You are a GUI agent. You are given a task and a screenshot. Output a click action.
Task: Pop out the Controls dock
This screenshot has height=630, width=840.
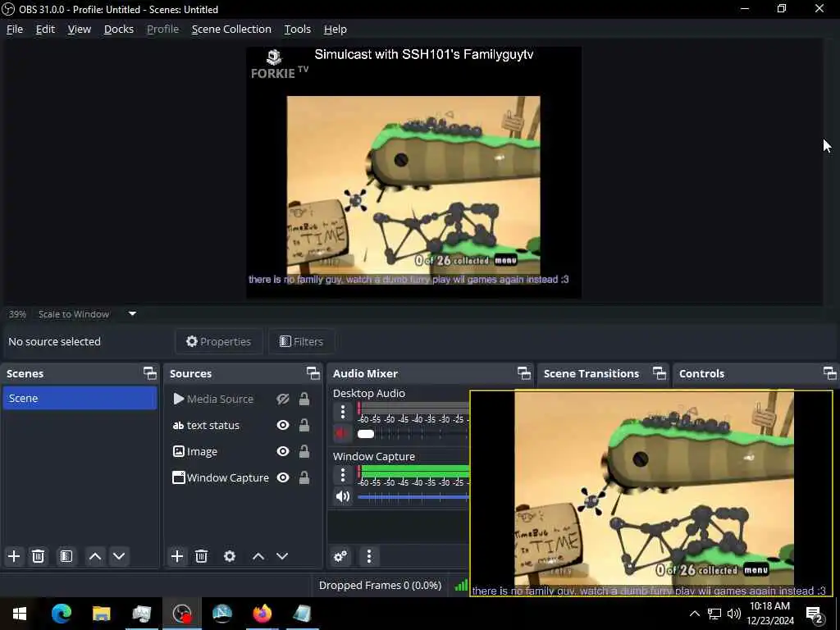[830, 373]
